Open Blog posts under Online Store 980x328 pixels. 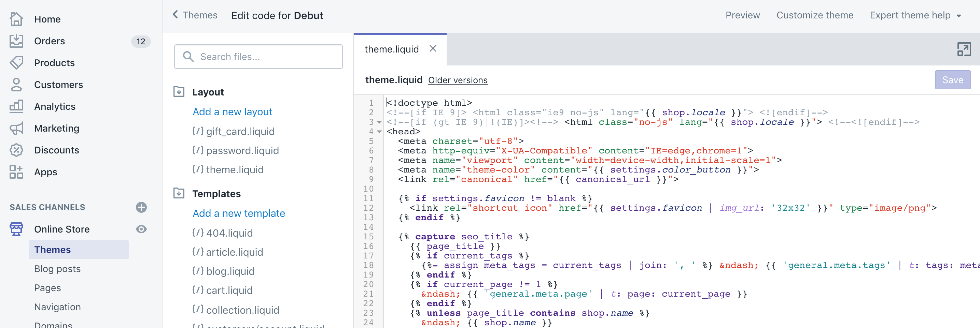[x=57, y=269]
